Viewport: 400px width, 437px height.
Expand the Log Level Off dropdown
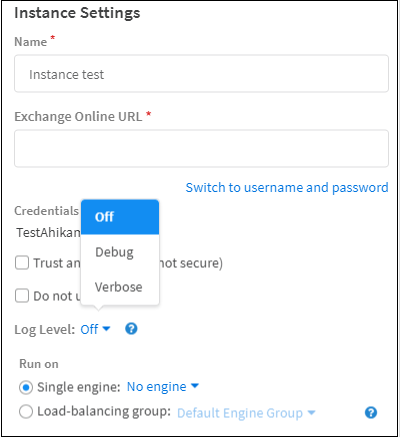coord(95,329)
